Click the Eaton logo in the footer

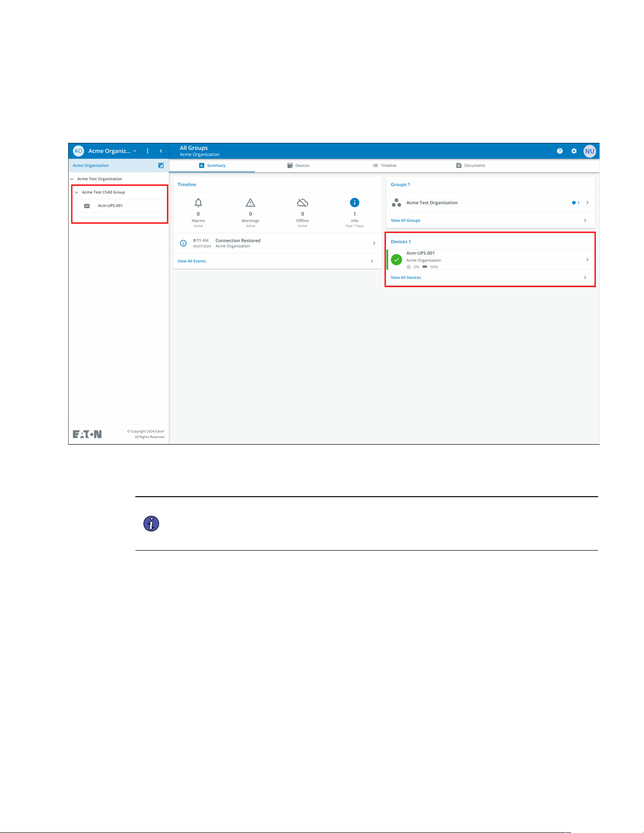(87, 434)
